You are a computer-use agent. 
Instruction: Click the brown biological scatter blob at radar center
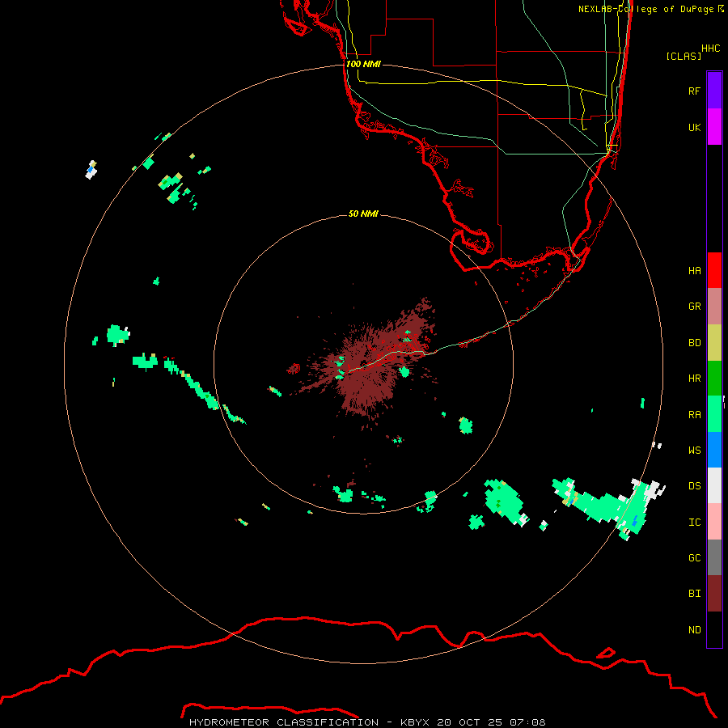[369, 366]
